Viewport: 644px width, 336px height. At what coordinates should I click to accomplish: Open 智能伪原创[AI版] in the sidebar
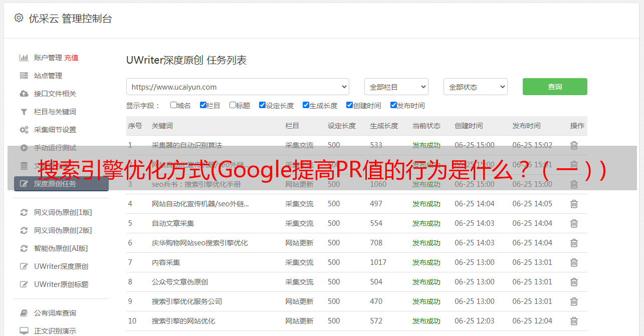pos(61,248)
